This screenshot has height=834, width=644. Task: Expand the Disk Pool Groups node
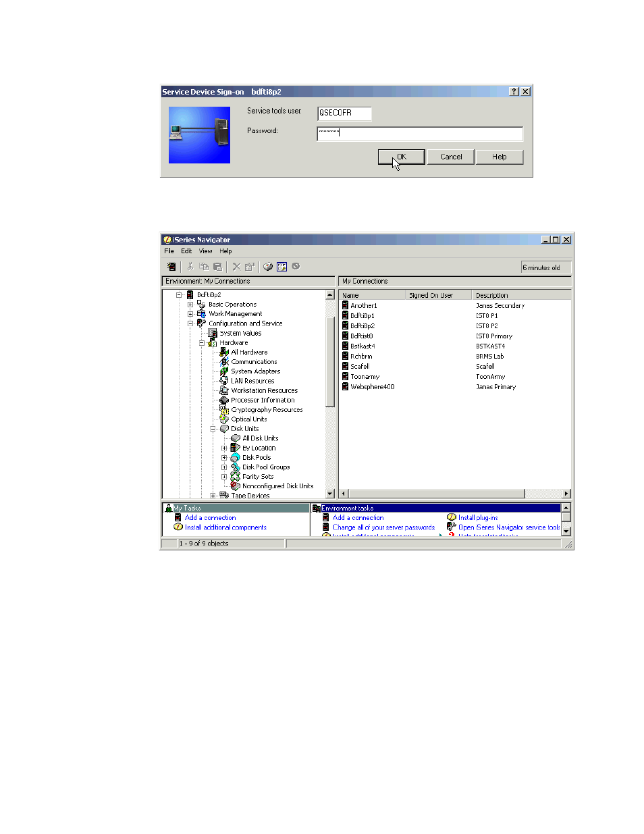[225, 467]
